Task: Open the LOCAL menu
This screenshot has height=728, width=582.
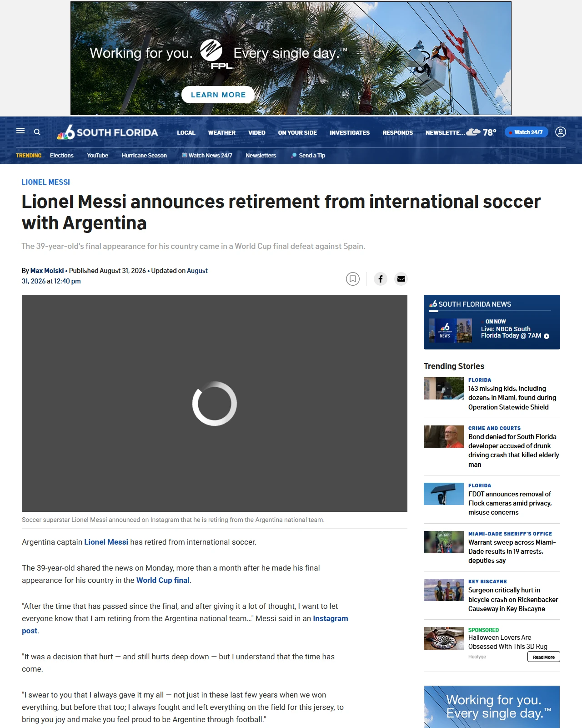Action: pyautogui.click(x=186, y=133)
